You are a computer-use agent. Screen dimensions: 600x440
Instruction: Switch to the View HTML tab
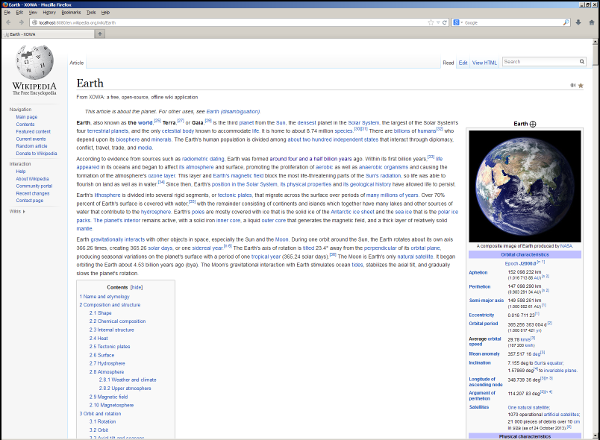[484, 62]
